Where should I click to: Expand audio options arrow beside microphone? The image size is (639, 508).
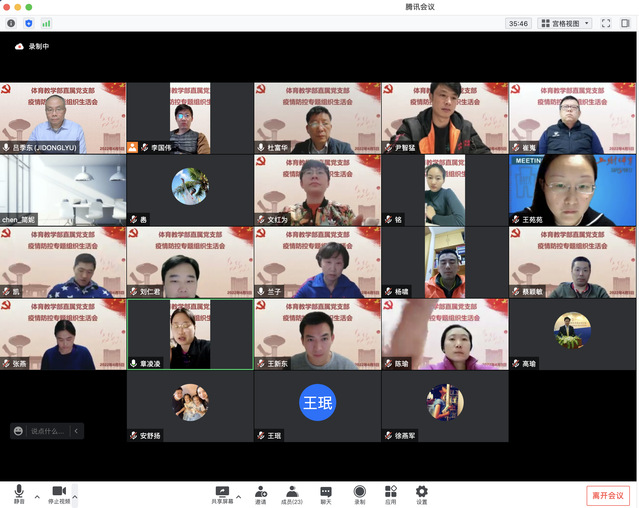tap(37, 495)
